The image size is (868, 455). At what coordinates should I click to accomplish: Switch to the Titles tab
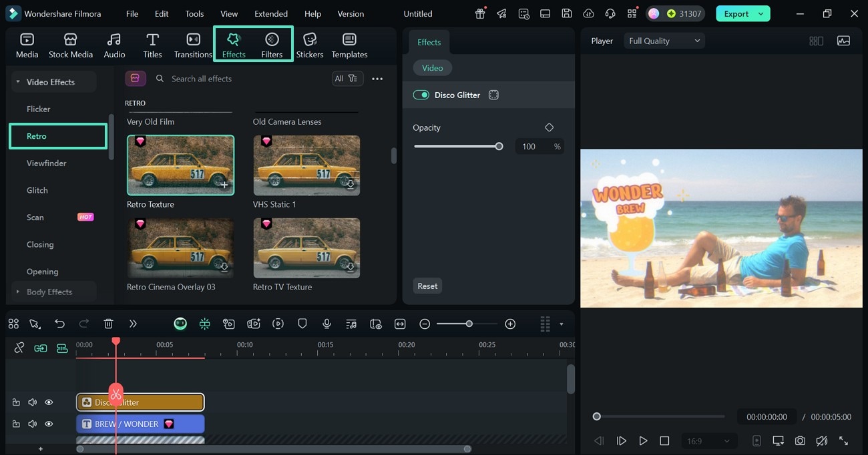(x=152, y=45)
